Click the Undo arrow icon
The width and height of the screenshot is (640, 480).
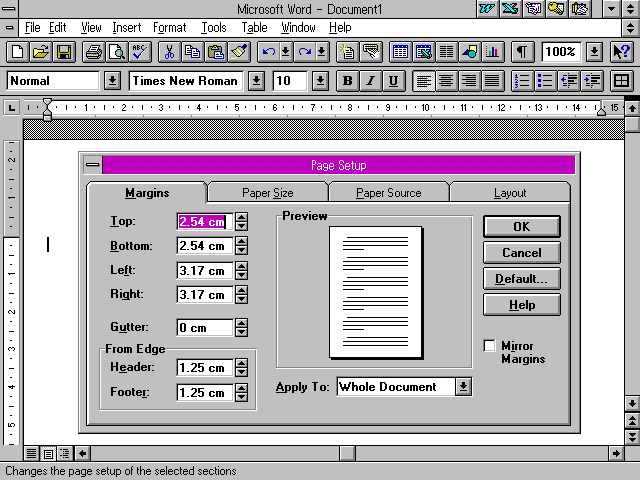pyautogui.click(x=268, y=52)
